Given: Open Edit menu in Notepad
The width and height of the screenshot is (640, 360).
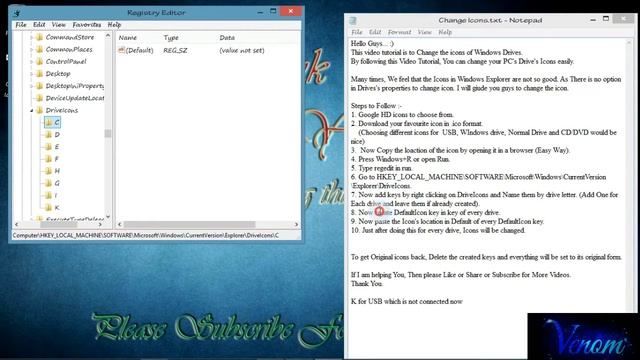Looking at the screenshot, I should click(375, 32).
